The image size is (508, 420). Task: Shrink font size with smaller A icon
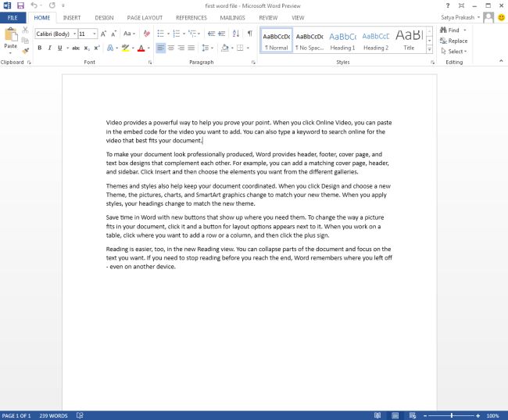tap(114, 34)
